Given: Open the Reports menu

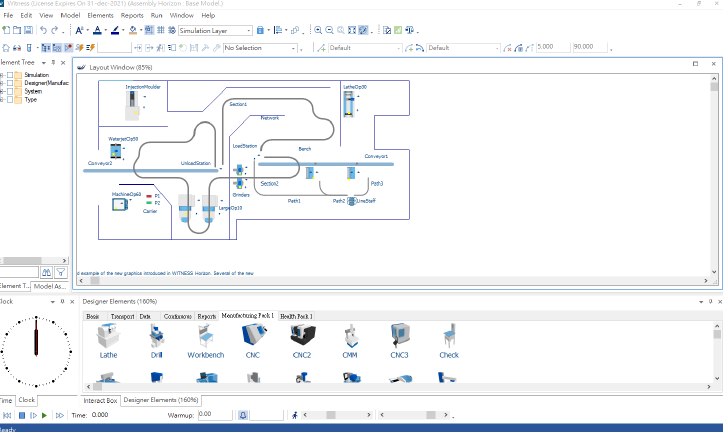Looking at the screenshot, I should point(131,16).
